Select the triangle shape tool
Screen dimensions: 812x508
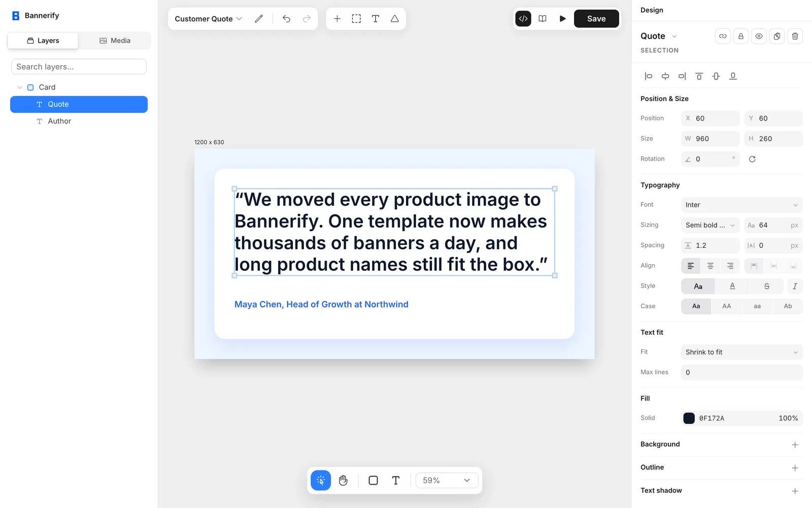[x=394, y=19]
